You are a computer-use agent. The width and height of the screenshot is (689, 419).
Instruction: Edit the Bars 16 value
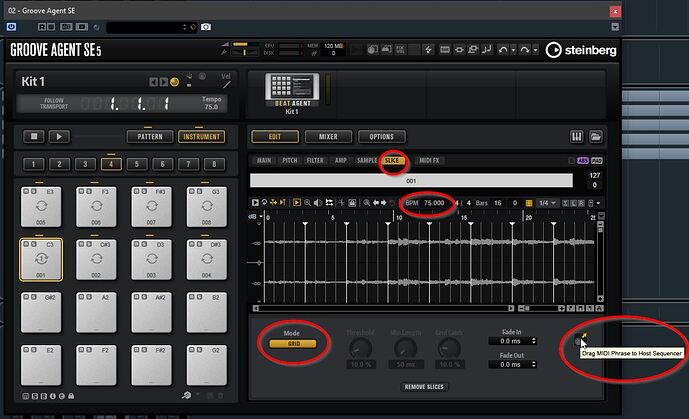(498, 203)
